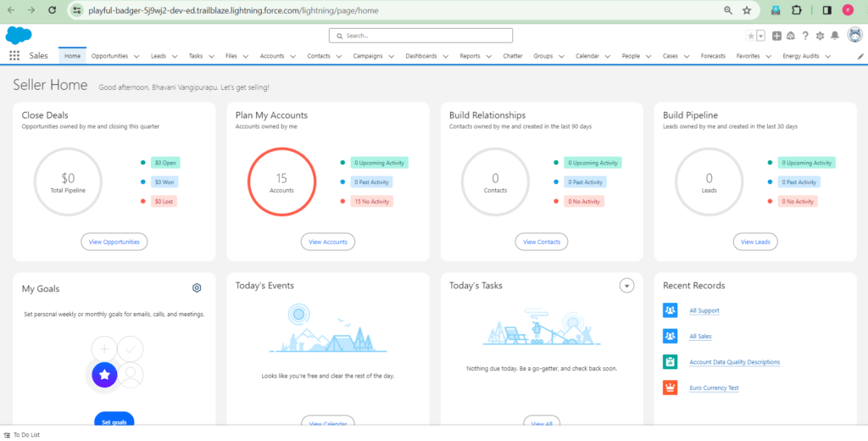
Task: Click the purple star goals icon
Action: 104,375
